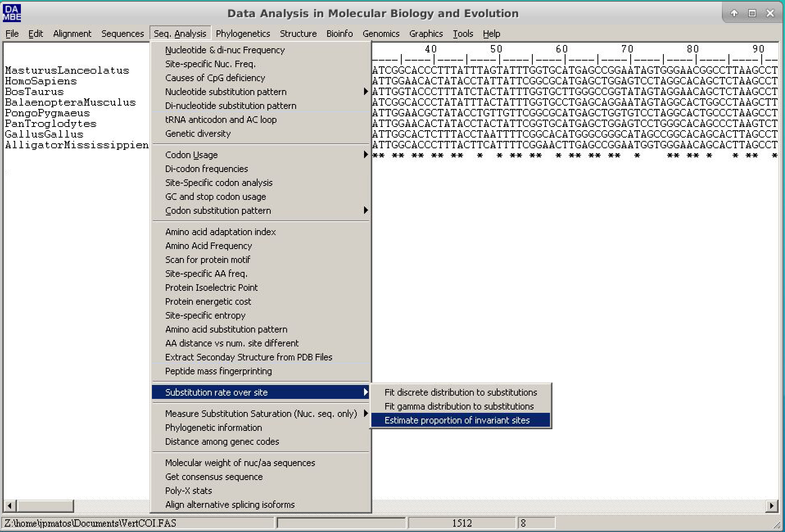Expand Nucleotide substitution pattern submenu
Viewport: 785px width, 532px height.
point(261,92)
